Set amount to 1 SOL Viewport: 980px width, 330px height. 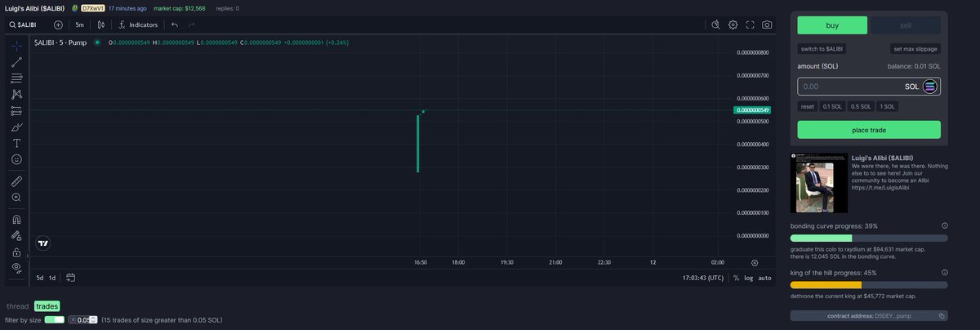pos(887,106)
